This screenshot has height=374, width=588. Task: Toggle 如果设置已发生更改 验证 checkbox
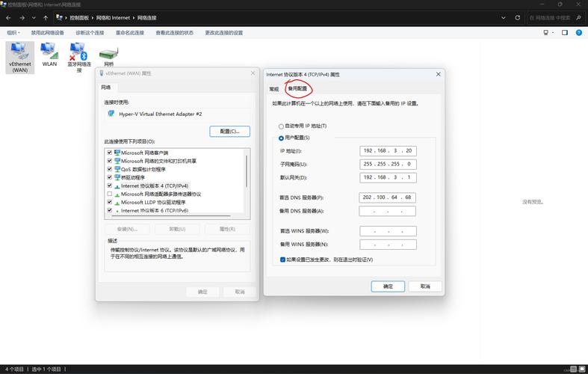point(282,260)
